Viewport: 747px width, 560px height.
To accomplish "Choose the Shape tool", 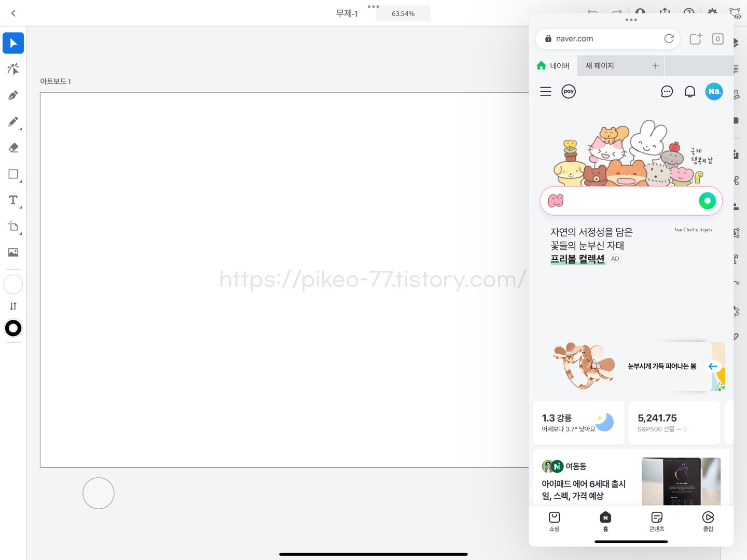I will (13, 174).
